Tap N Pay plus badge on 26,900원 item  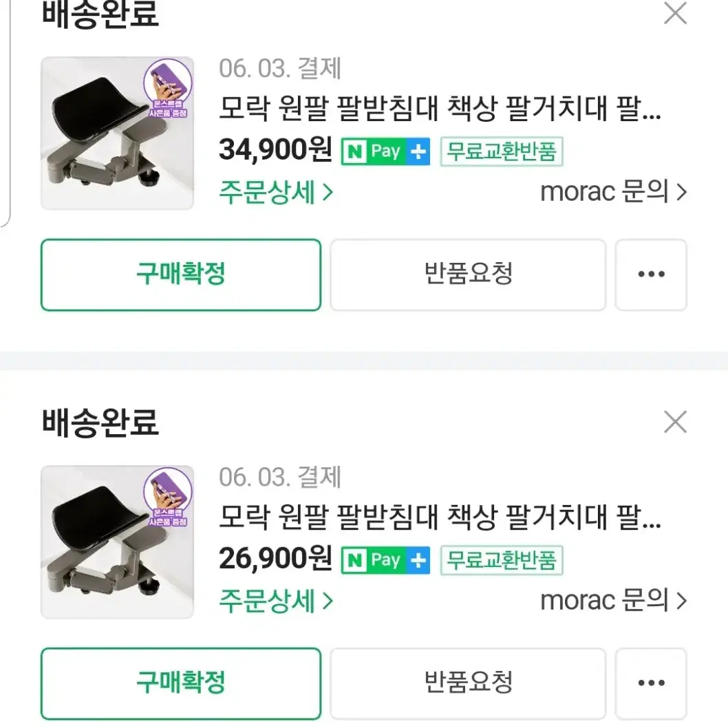385,560
